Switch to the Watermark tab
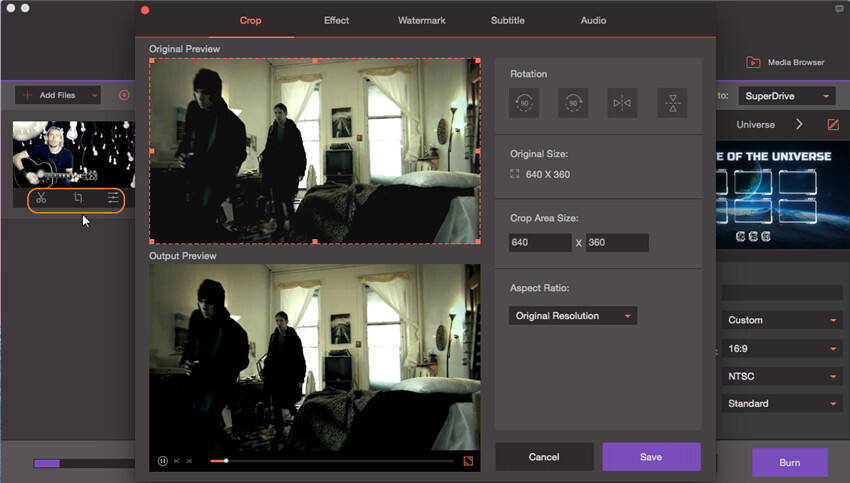850x483 pixels. pyautogui.click(x=422, y=21)
